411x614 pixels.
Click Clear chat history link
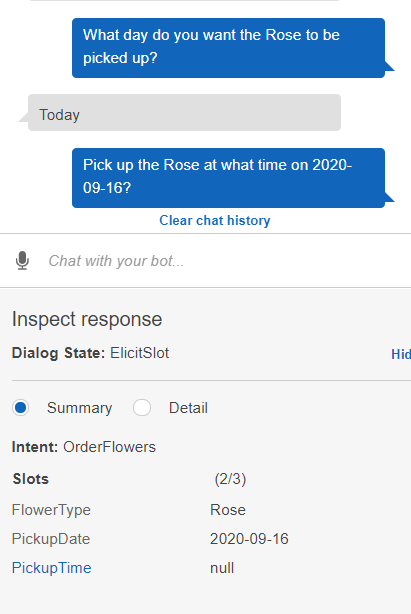click(215, 220)
